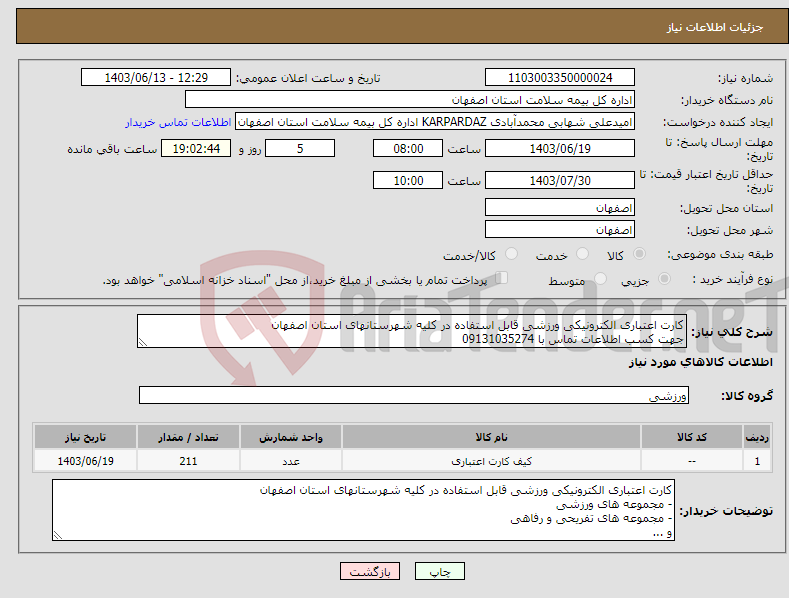Viewport: 789px width, 598px height.
Task: Click the طبقه بندی موضوعی label
Action: point(720,255)
